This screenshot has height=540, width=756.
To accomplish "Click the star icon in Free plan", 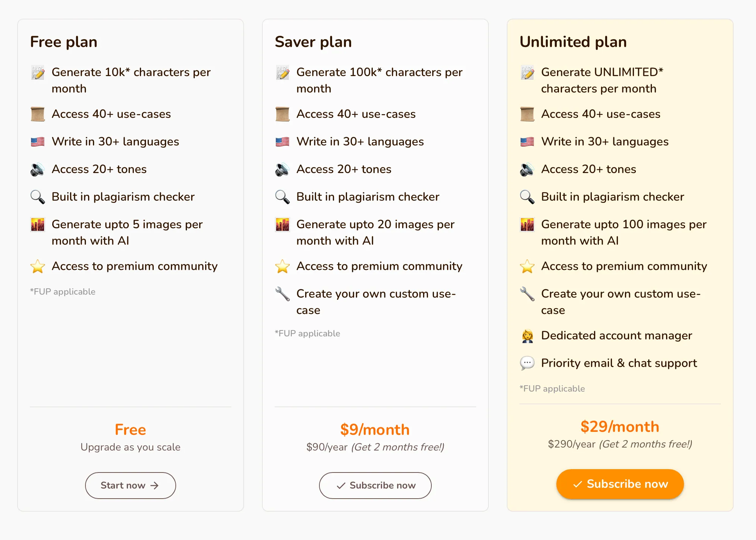I will click(38, 266).
